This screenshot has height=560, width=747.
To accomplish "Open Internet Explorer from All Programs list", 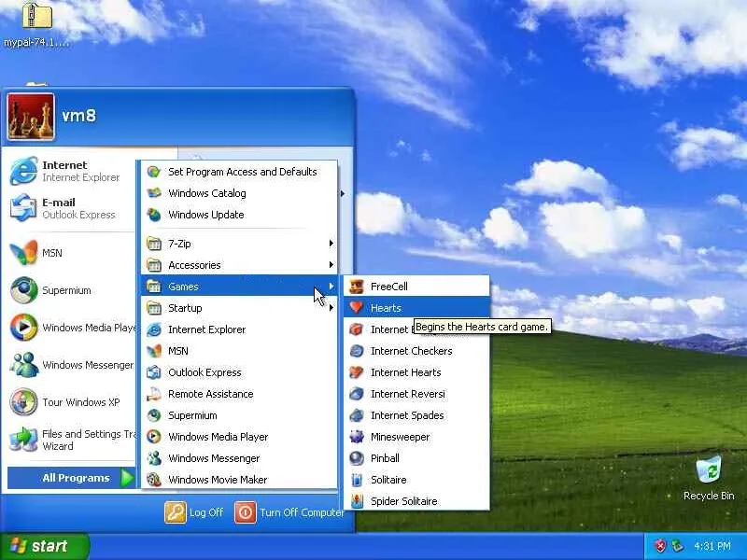I will pyautogui.click(x=239, y=329).
